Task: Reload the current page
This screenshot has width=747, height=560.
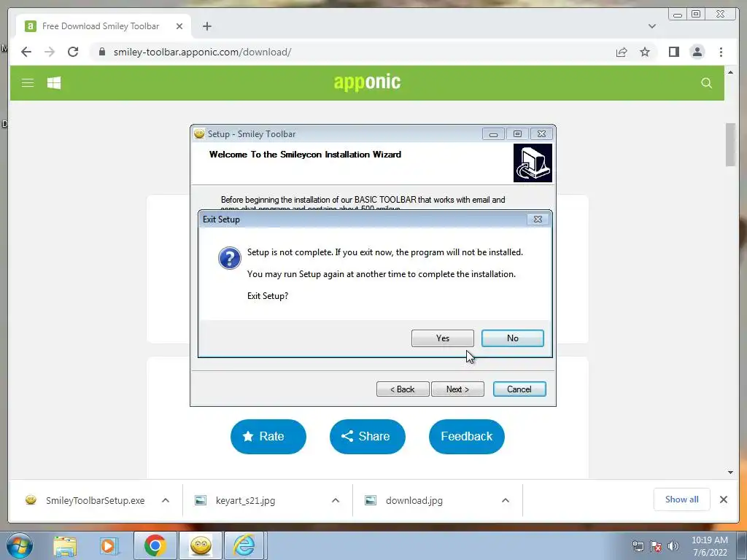Action: pyautogui.click(x=73, y=52)
